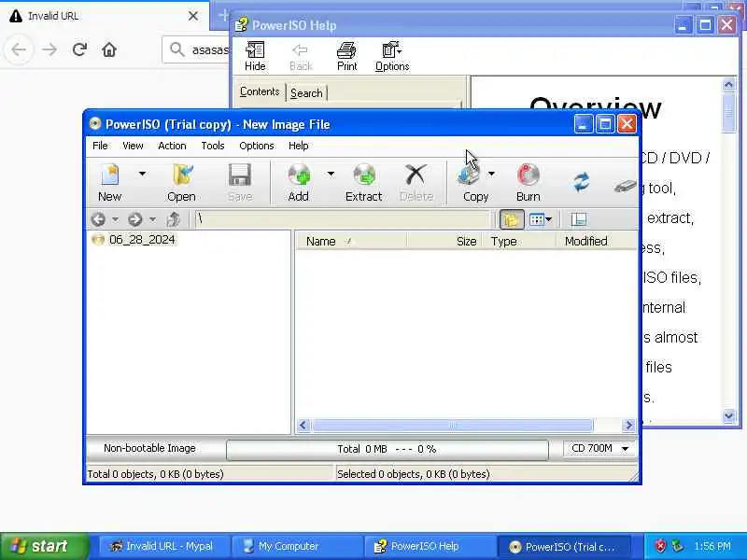The image size is (747, 560).
Task: Click red shield security tray icon
Action: (x=660, y=546)
